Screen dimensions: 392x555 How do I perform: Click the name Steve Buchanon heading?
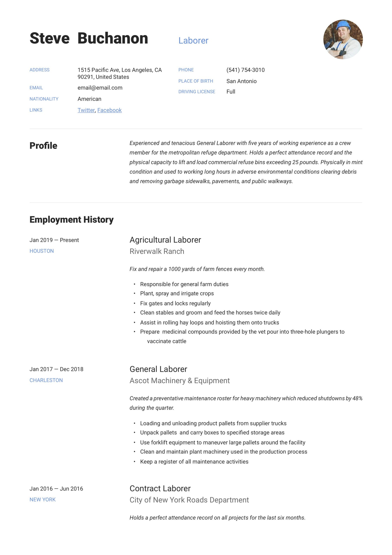(89, 38)
